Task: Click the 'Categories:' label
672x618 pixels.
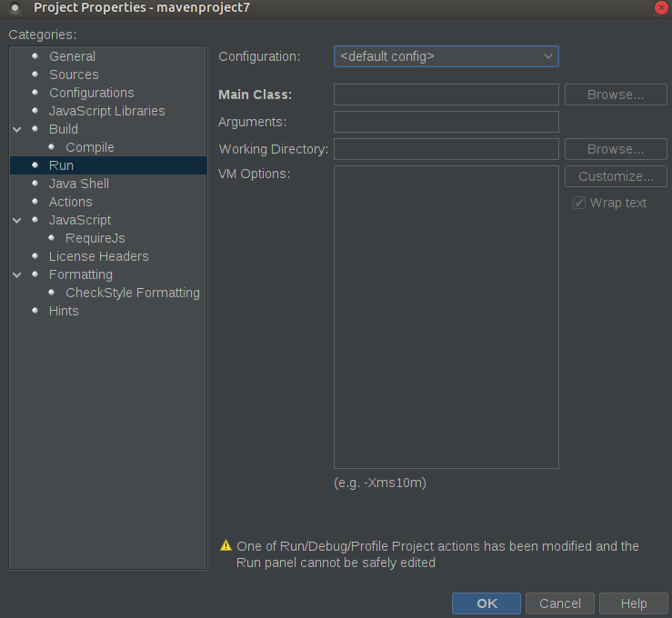Action: point(43,35)
